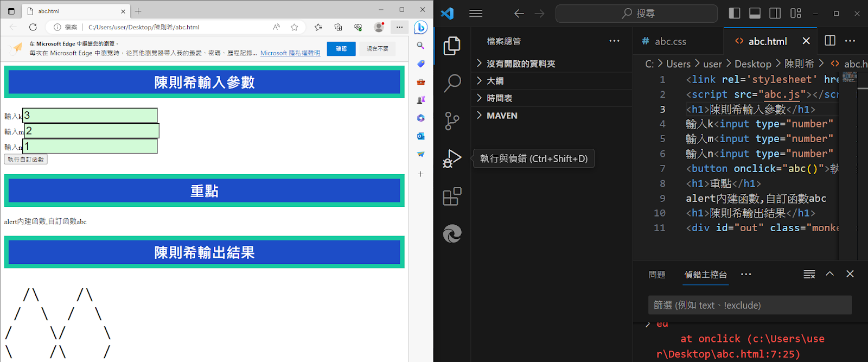Open the VS Code hamburger application menu
The height and width of the screenshot is (362, 868).
coord(476,14)
